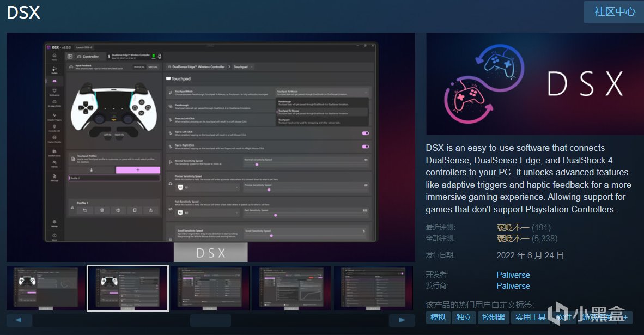The height and width of the screenshot is (335, 644).
Task: Open the publisher Paliverse link
Action: tap(513, 286)
